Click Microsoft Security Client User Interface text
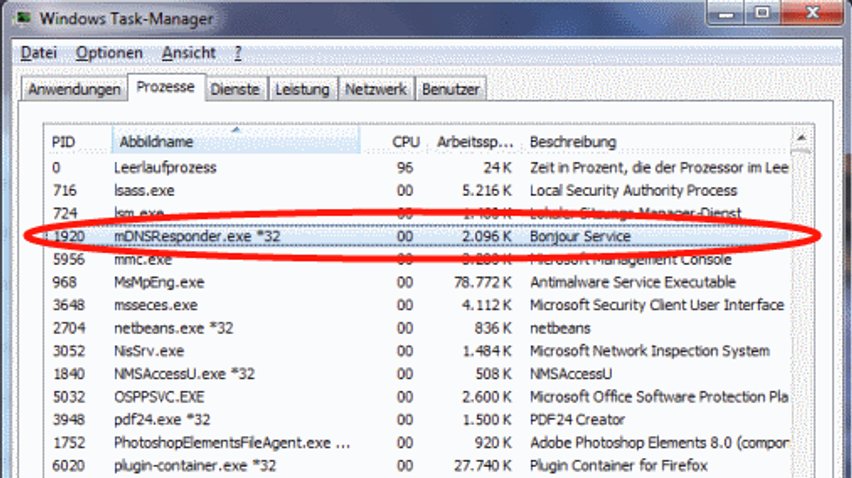Image resolution: width=852 pixels, height=478 pixels. coord(657,305)
